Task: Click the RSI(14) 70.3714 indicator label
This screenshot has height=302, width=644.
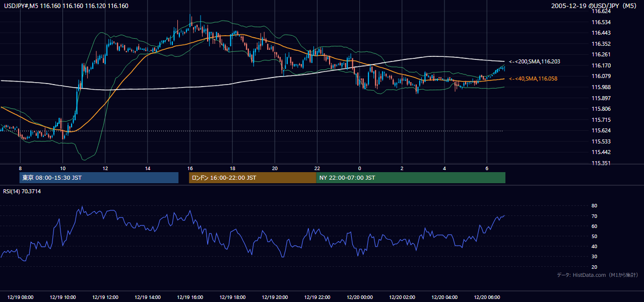Action: [22, 191]
